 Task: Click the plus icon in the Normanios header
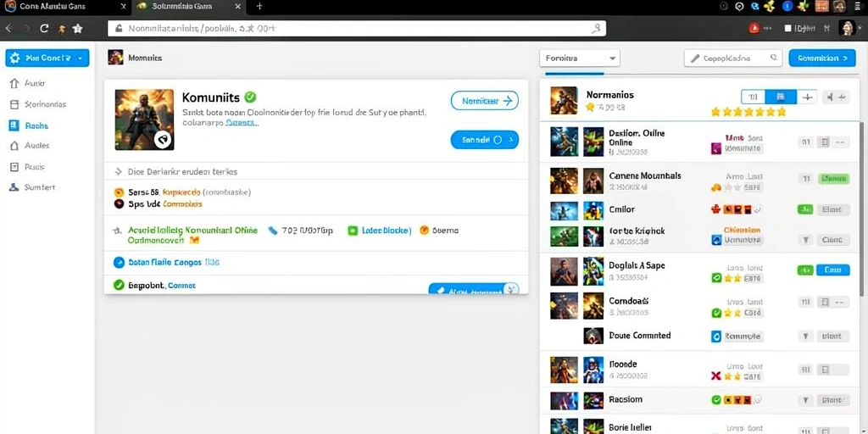click(x=807, y=97)
